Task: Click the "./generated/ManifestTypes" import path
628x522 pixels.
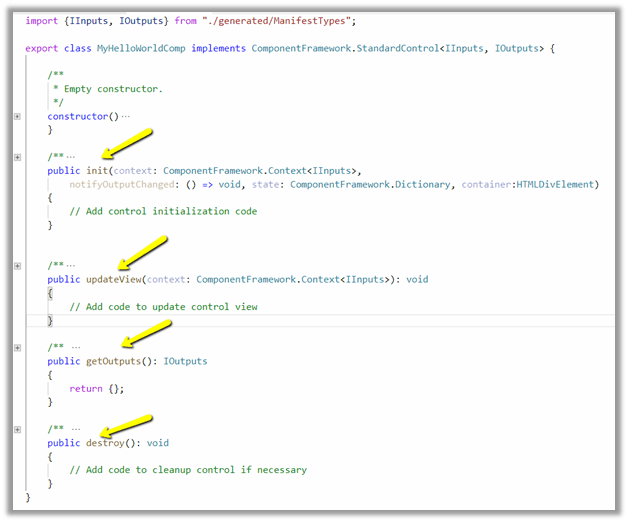Action: (x=276, y=21)
